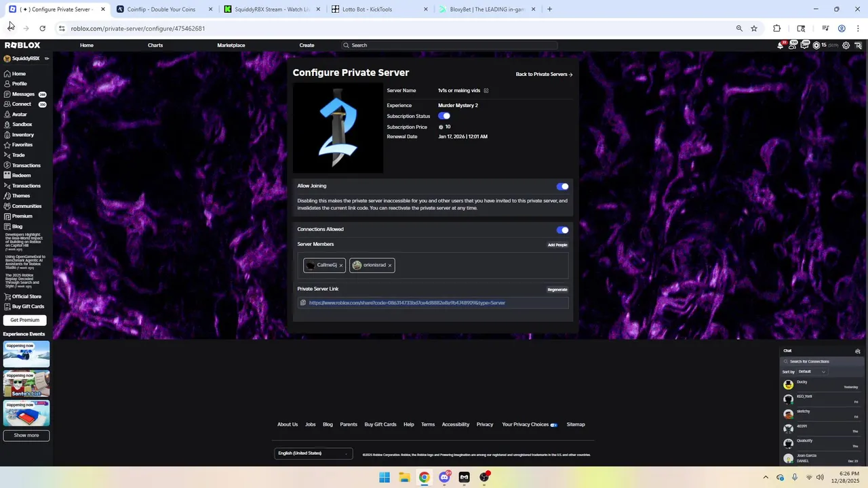Screen dimensions: 868x488
Task: Open new browser tab with plus button
Action: 549,9
